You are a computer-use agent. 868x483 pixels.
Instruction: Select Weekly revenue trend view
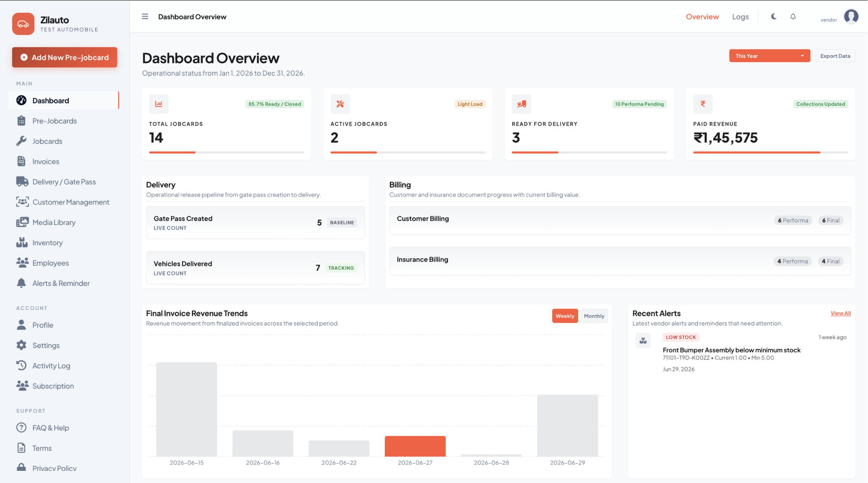tap(565, 316)
